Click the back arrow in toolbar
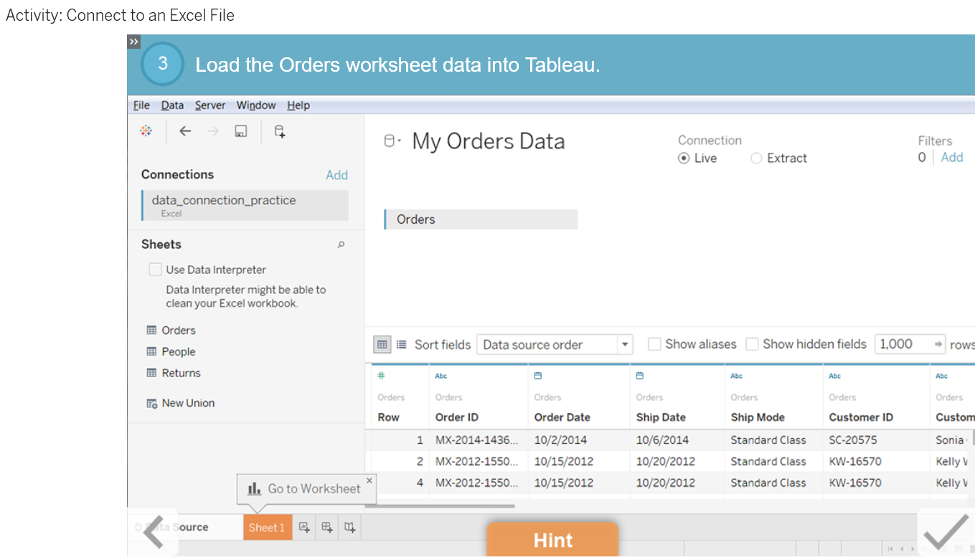Viewport: 975px width, 560px height. [185, 130]
